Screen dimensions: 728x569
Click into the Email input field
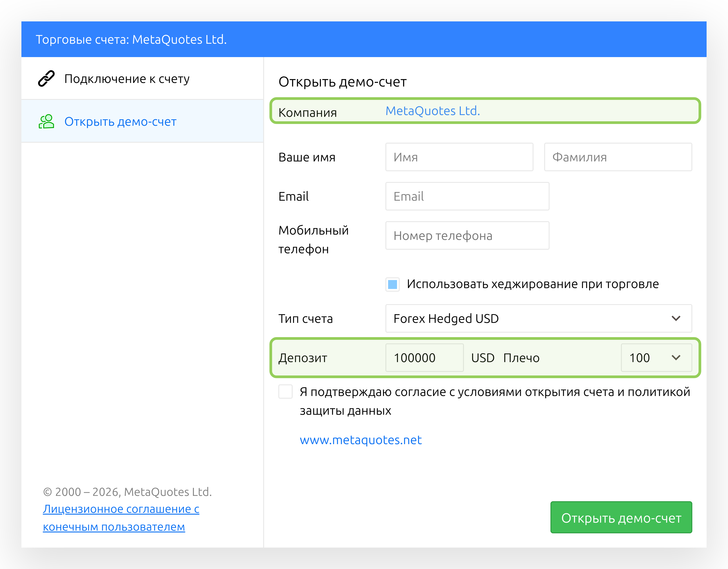[467, 196]
